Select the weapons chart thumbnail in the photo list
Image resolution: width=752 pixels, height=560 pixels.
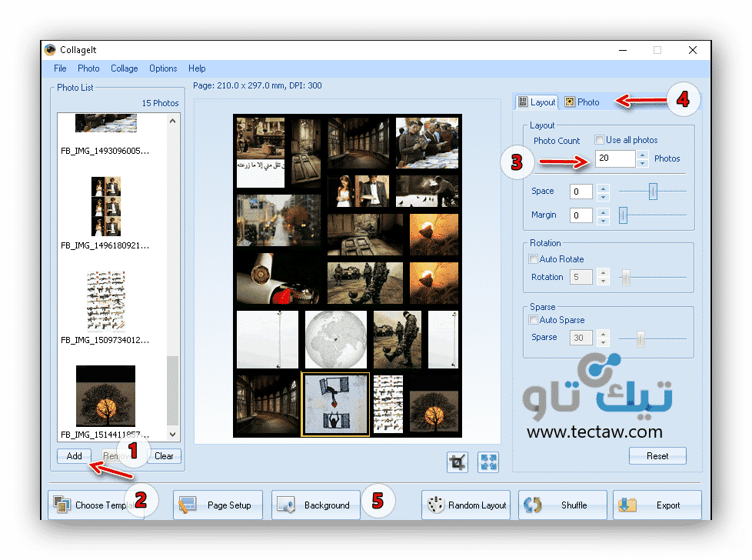106,302
